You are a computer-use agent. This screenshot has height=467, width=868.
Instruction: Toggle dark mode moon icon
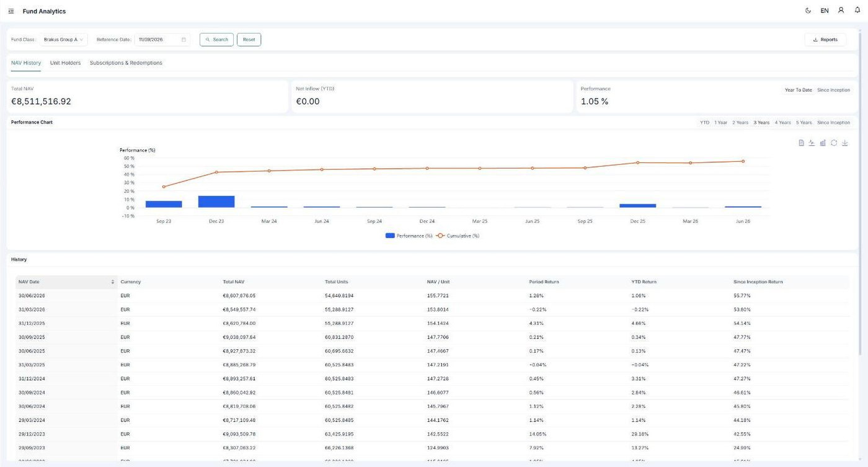pos(808,11)
